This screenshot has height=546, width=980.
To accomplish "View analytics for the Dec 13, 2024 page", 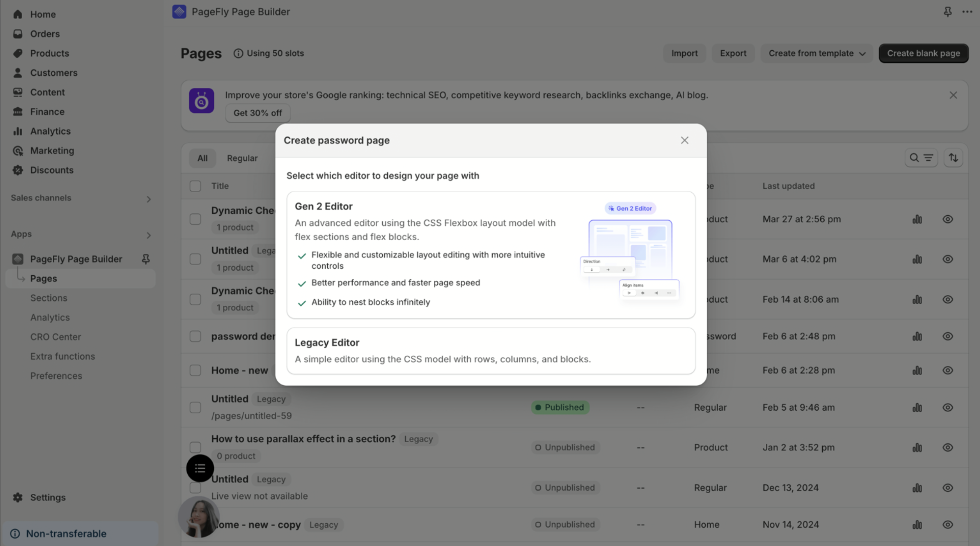I will 917,488.
